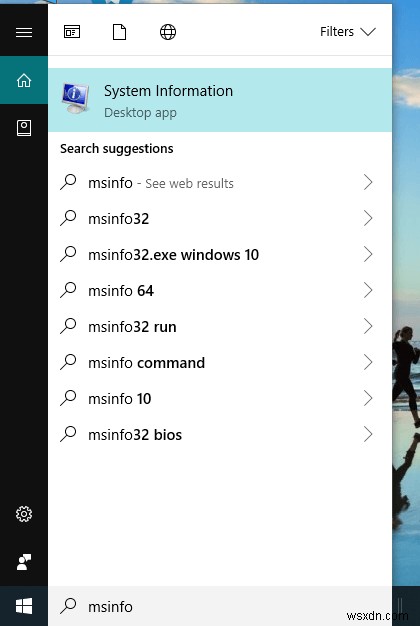This screenshot has height=626, width=420.
Task: Expand arrow next to 'msinfo - See web results'
Action: pos(368,182)
